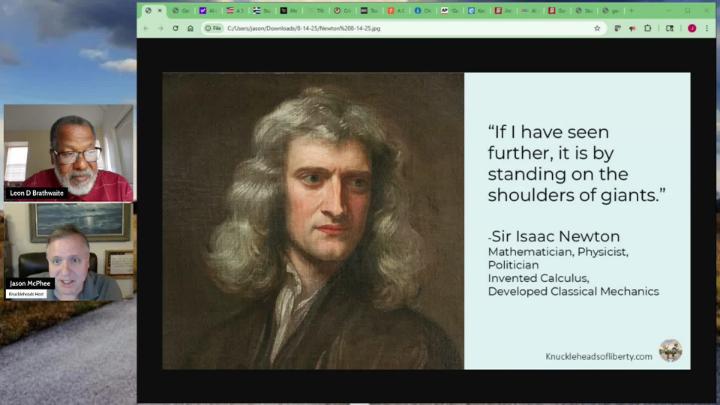Switch to the last tab before the plus

point(610,11)
